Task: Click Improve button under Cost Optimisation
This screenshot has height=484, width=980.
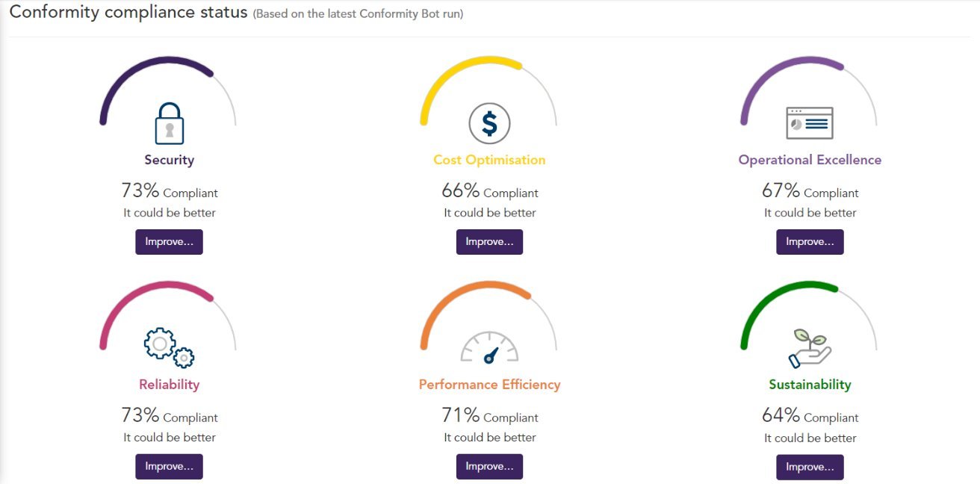Action: tap(489, 241)
